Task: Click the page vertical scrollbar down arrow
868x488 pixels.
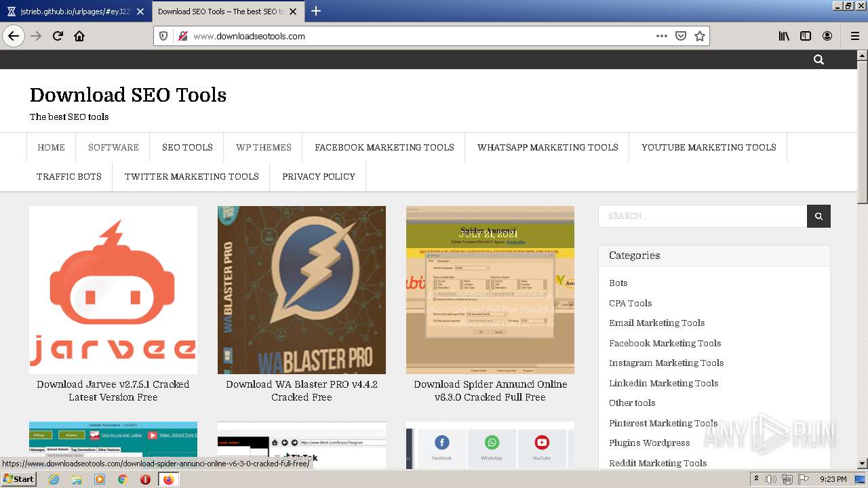Action: coord(862,464)
